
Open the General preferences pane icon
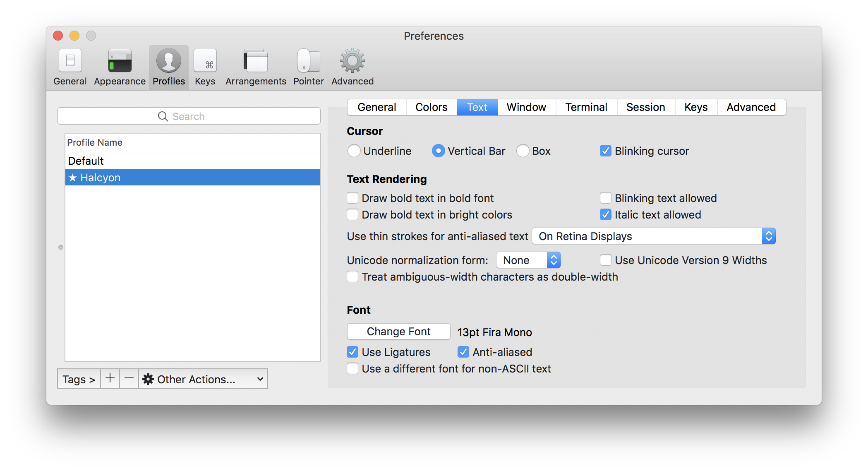point(70,61)
